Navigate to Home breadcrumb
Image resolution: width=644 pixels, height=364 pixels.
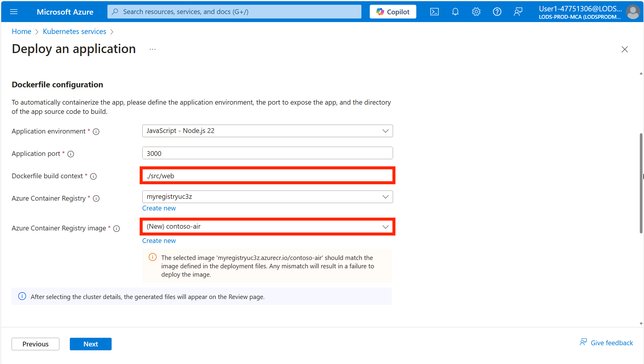click(21, 31)
